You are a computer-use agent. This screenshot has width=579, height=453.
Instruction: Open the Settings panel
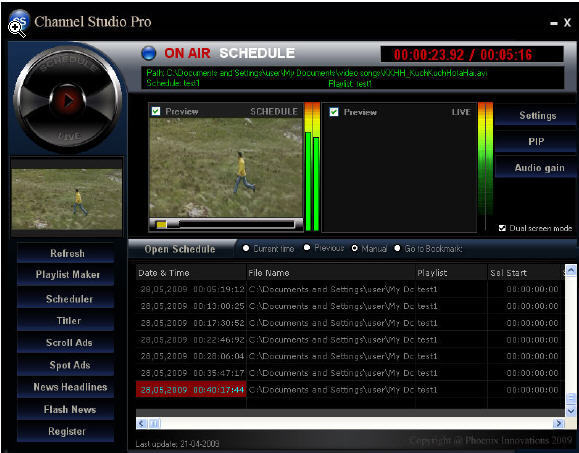(537, 116)
